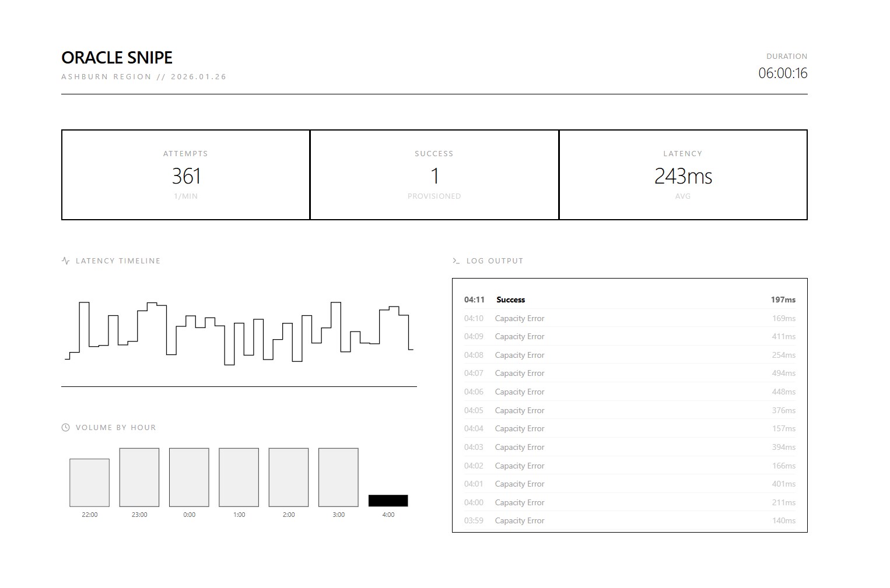890x588 pixels.
Task: Click the duration timer 06:00:16
Action: [783, 73]
